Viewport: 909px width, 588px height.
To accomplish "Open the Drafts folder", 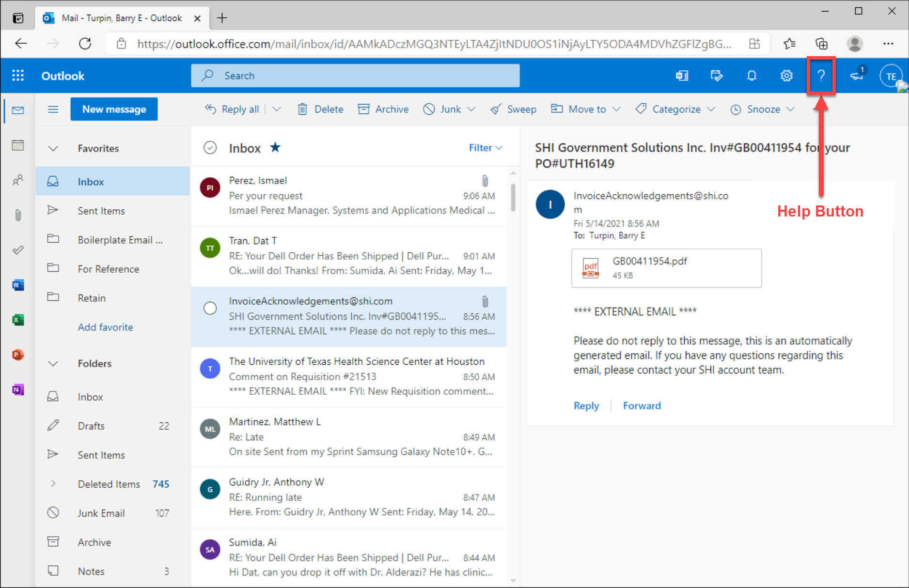I will (x=91, y=426).
